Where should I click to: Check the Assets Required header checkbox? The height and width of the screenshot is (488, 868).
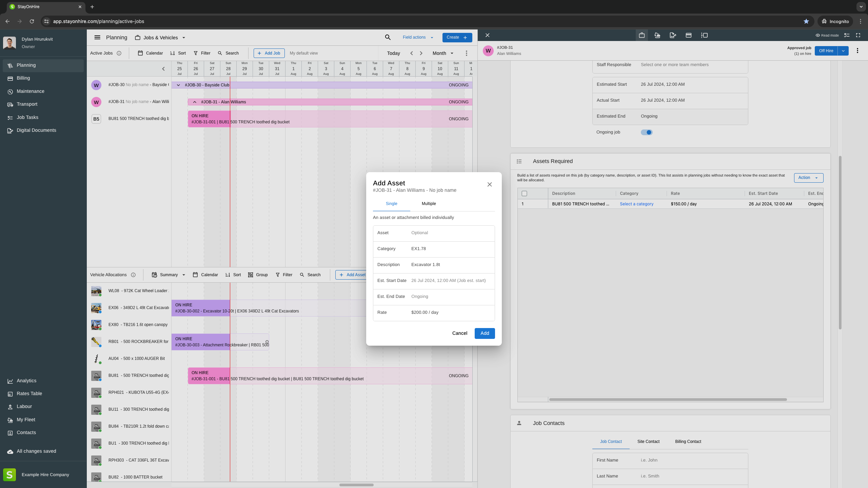point(524,194)
